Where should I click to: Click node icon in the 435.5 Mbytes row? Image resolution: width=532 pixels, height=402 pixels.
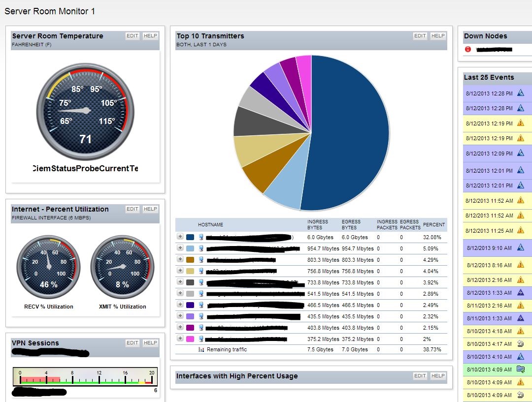pos(201,316)
